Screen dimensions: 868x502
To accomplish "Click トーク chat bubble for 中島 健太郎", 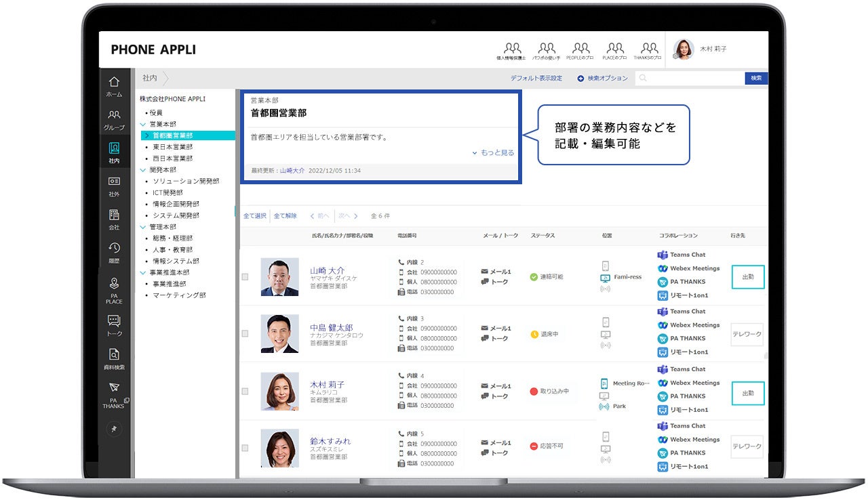I will 485,339.
